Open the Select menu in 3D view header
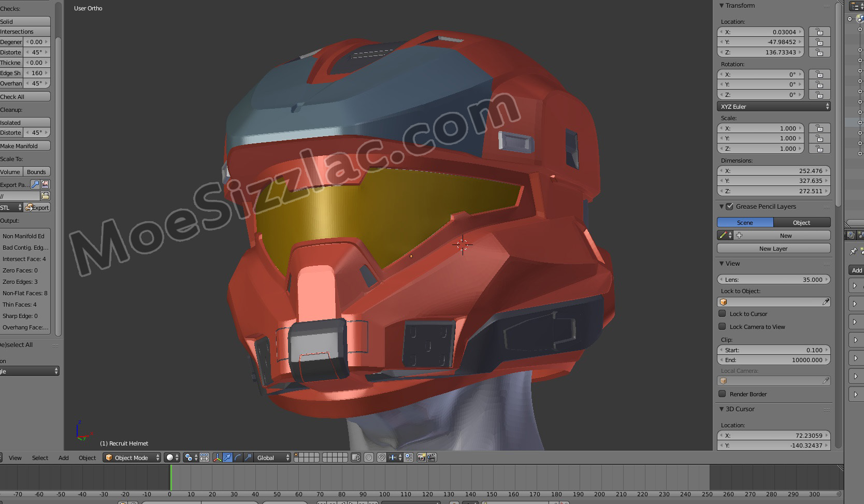Image resolution: width=864 pixels, height=504 pixels. click(40, 458)
